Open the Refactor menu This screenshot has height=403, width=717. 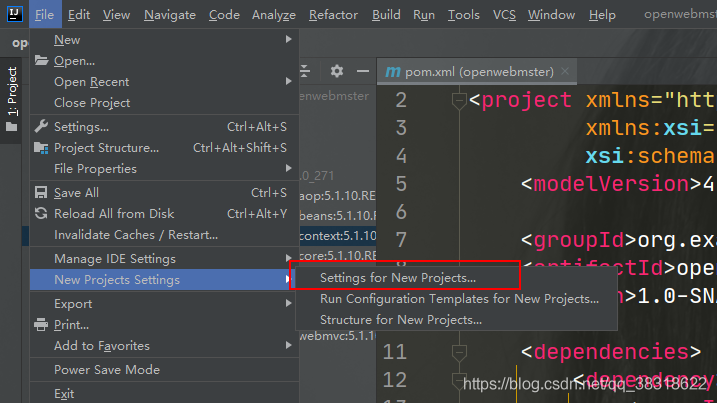point(333,15)
